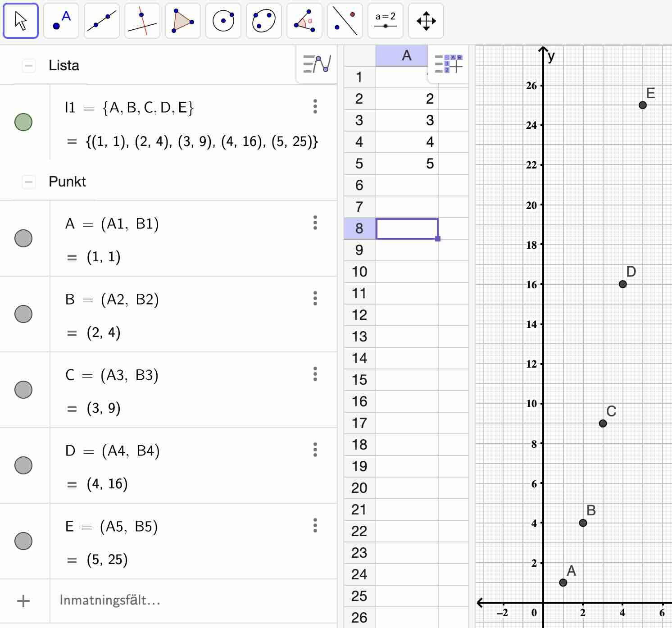The width and height of the screenshot is (672, 628).
Task: Select the Point tool
Action: (61, 20)
